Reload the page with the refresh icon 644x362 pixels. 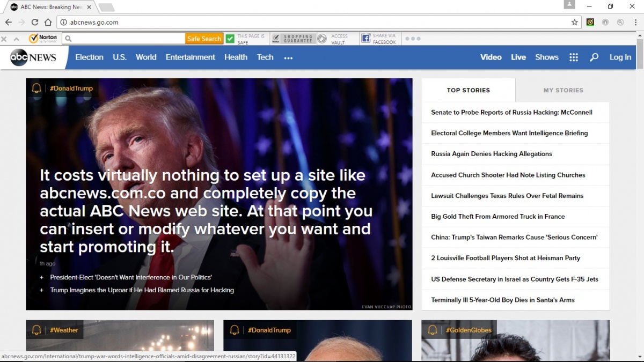point(35,22)
